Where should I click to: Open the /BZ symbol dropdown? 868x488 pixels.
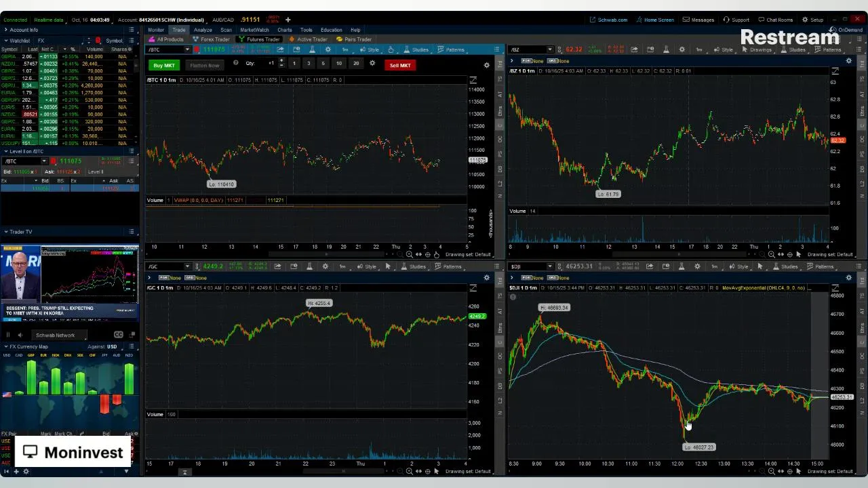click(x=550, y=49)
